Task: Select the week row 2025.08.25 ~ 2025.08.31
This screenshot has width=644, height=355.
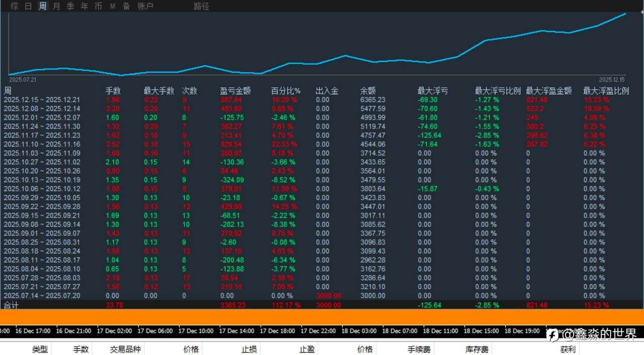Action: (322, 242)
